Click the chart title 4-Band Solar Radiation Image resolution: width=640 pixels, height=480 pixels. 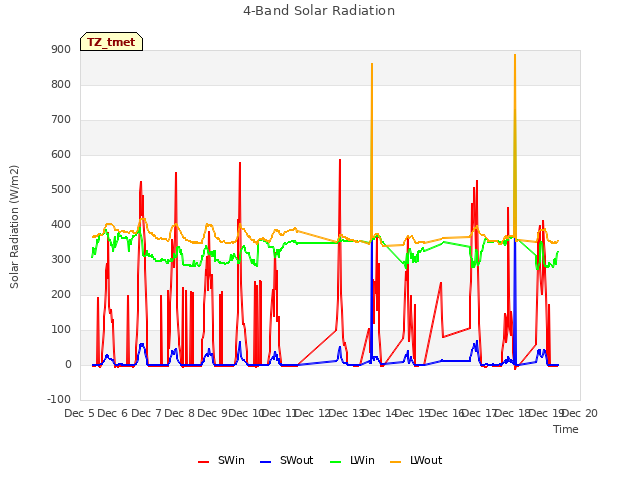click(319, 11)
